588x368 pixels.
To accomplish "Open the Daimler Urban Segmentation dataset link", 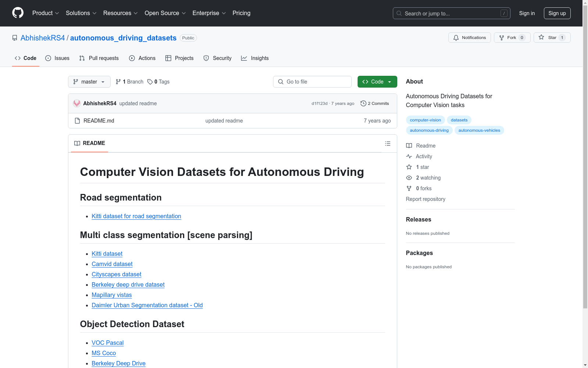I will click(147, 305).
